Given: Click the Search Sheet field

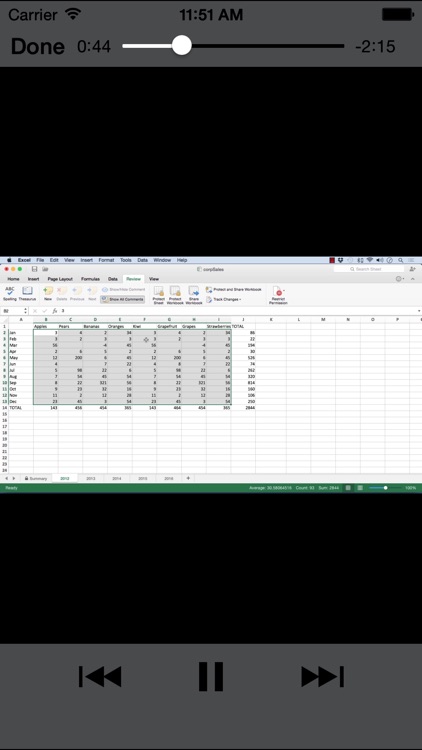Looking at the screenshot, I should 370,269.
